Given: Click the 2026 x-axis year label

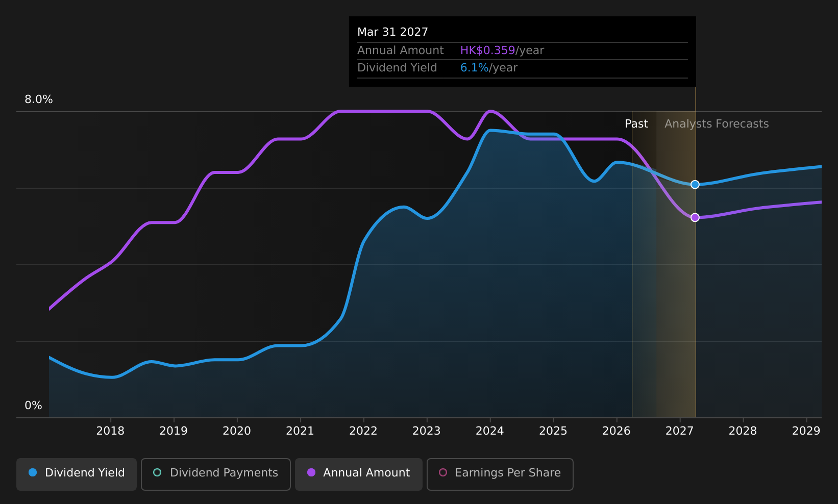Looking at the screenshot, I should [617, 431].
